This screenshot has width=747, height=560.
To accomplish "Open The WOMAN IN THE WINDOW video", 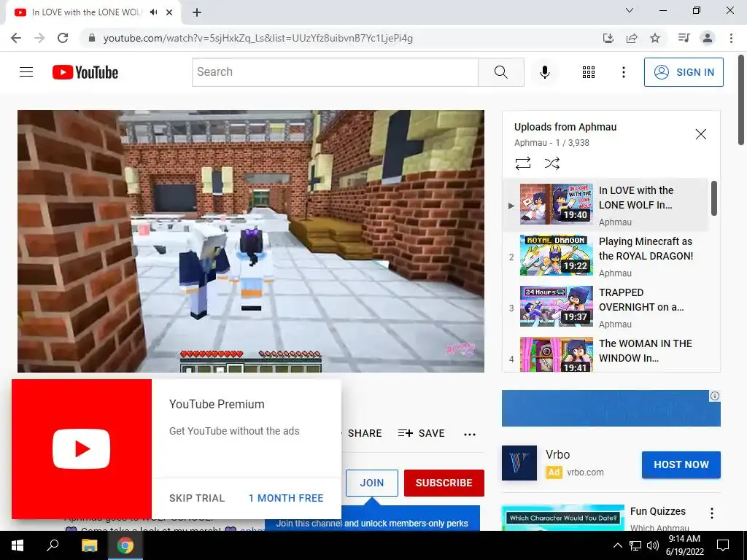I will click(606, 354).
